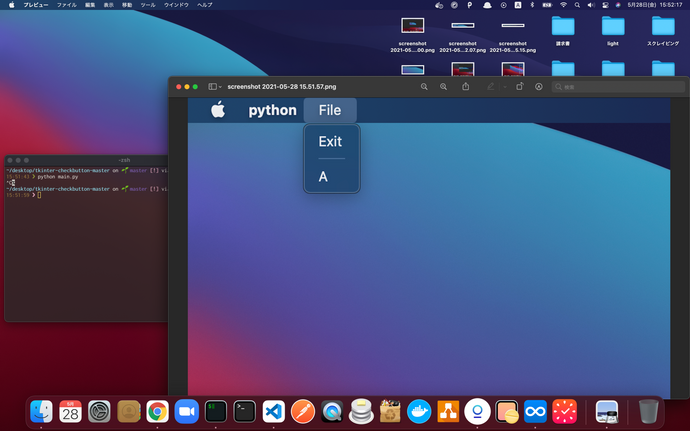The height and width of the screenshot is (431, 690).
Task: Expand the highlight color dropdown arrow
Action: (504, 87)
